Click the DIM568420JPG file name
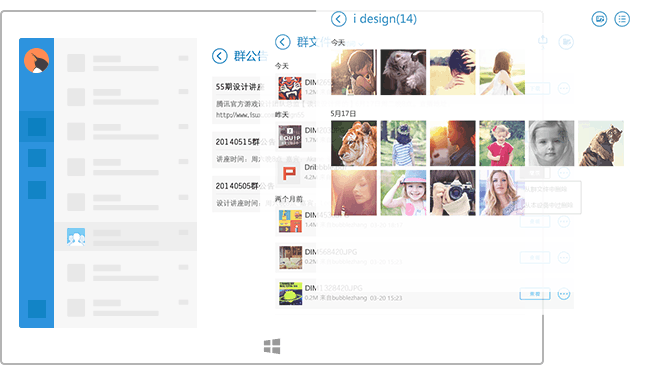 coord(331,251)
